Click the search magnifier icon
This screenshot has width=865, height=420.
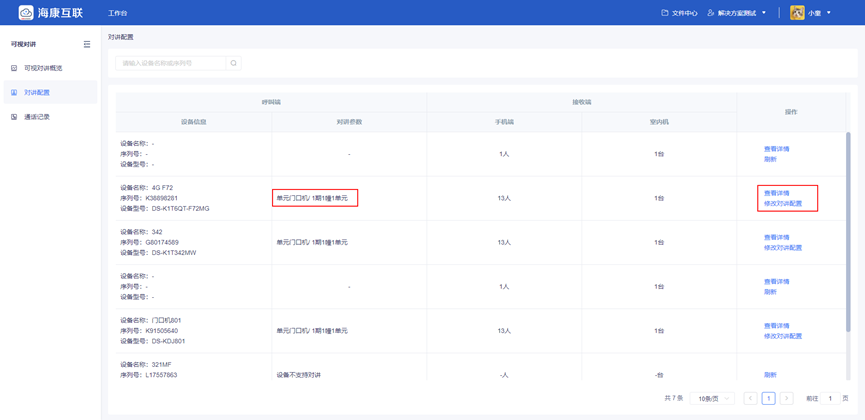(234, 63)
